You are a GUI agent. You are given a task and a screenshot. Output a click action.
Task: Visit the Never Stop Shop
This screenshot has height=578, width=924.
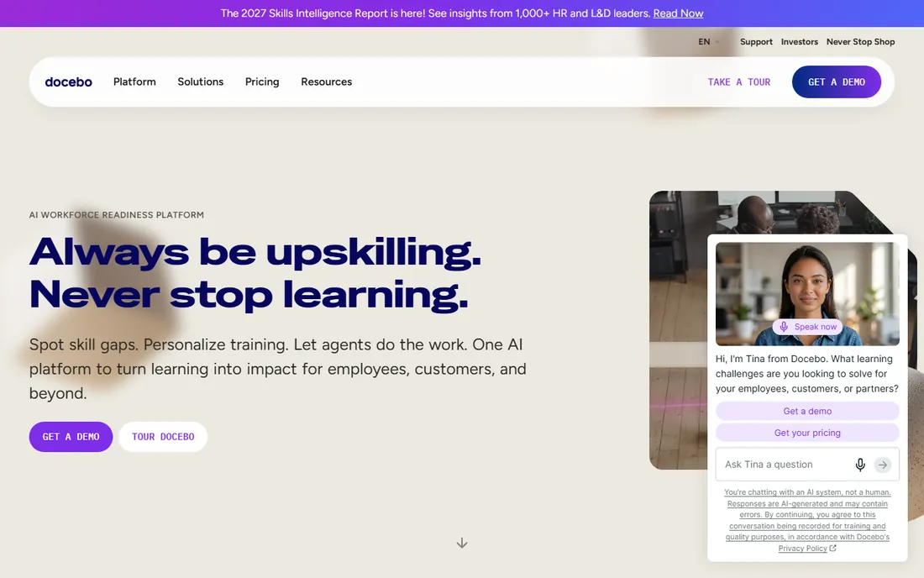(860, 42)
